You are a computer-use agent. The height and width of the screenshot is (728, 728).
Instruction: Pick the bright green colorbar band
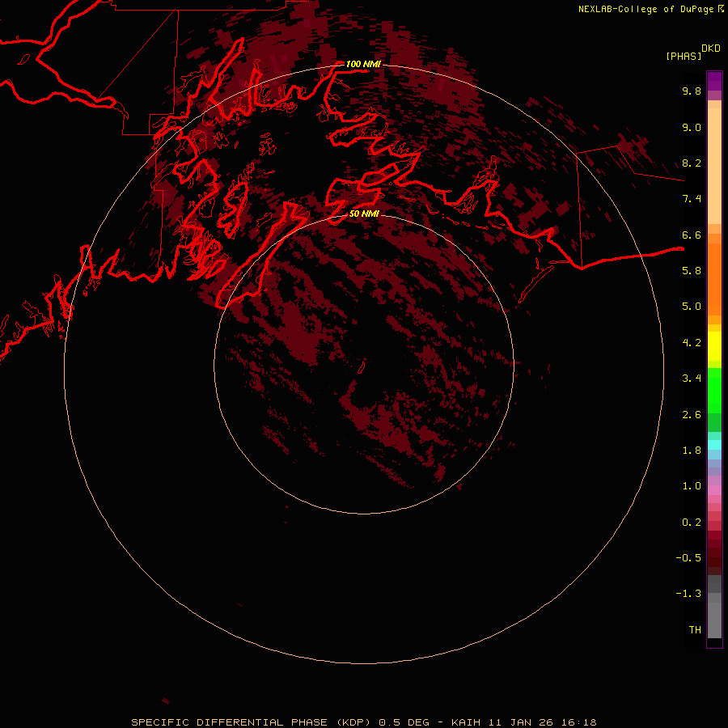[x=714, y=391]
